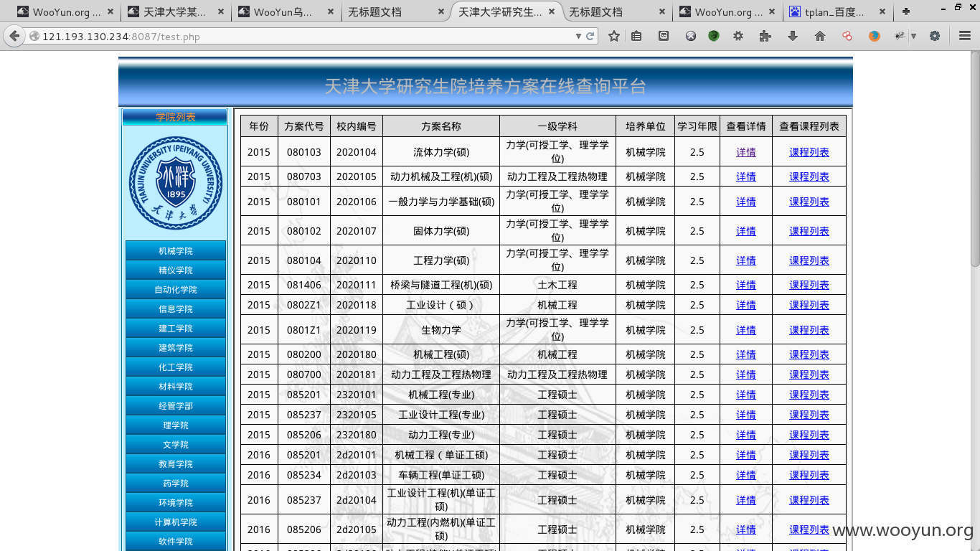Click the page title 天津大学研究生院培养方案在线查询平台
980x551 pixels.
(486, 86)
